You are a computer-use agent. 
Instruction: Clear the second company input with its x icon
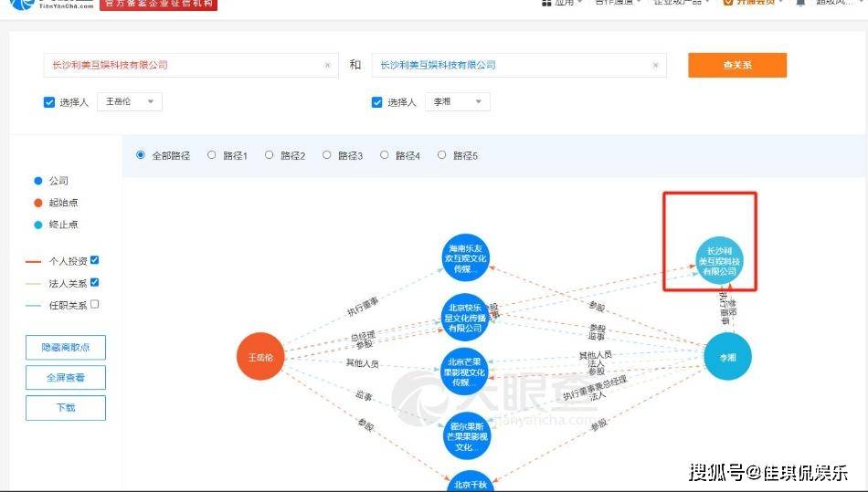coord(655,65)
